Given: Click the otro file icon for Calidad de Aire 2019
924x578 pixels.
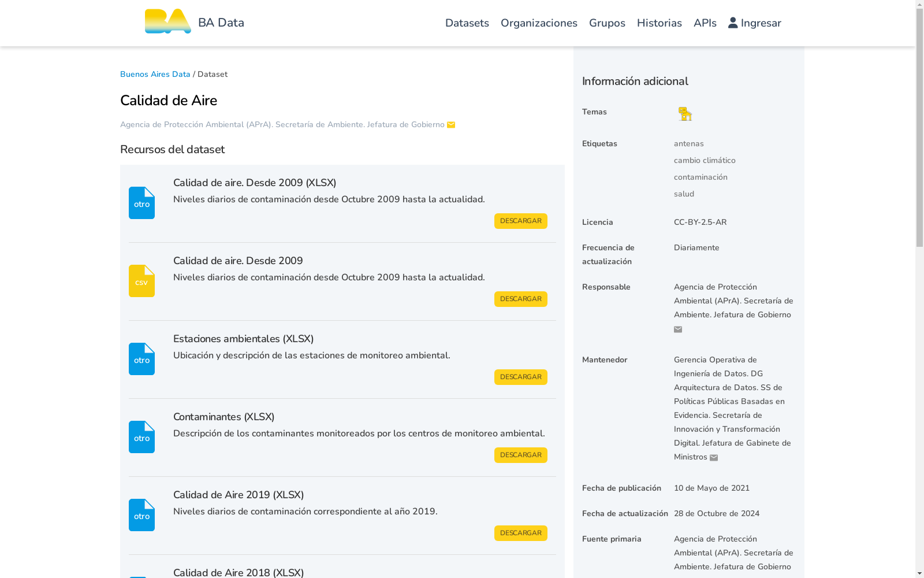Looking at the screenshot, I should coord(141,515).
